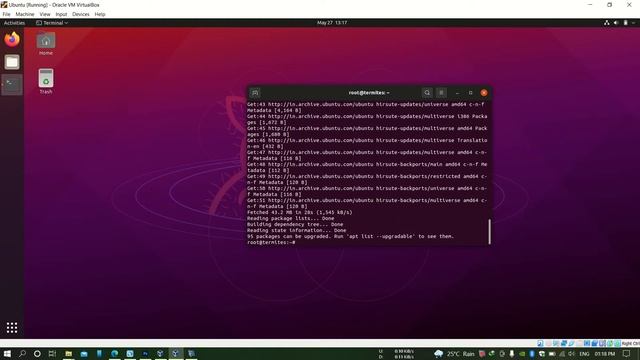
Task: Open Windows taskbar search
Action: (22, 353)
